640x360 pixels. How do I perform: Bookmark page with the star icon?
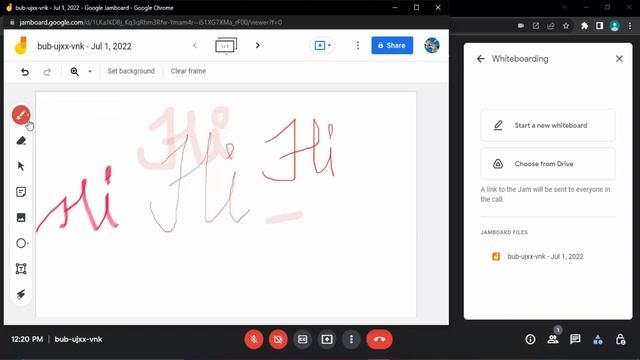pyautogui.click(x=566, y=26)
